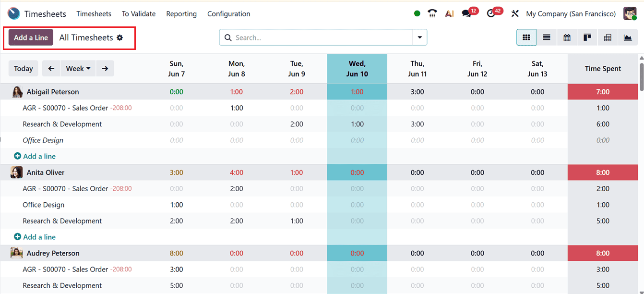Switch to graph view
Screen dimensions: 644x294
[628, 37]
